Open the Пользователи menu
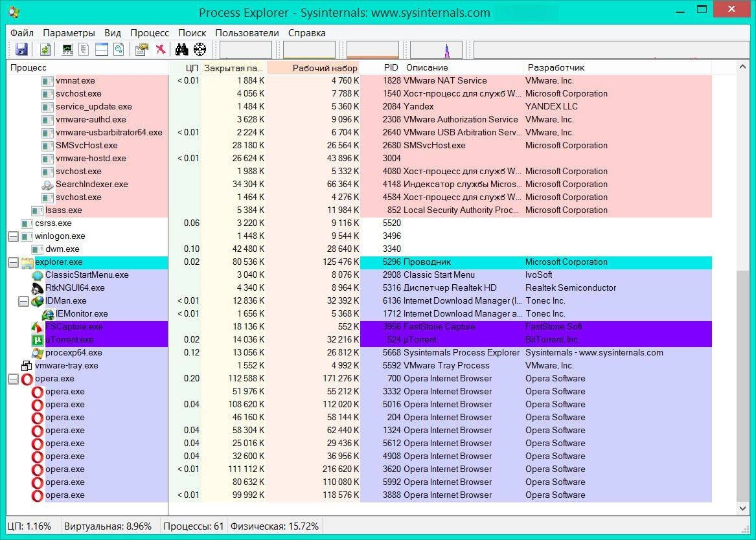756x540 pixels. pyautogui.click(x=247, y=33)
